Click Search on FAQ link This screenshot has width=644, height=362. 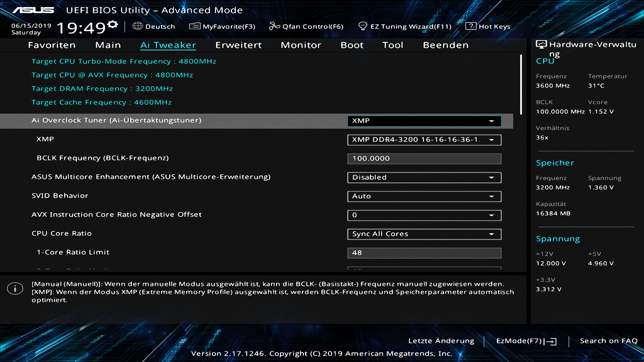[608, 341]
